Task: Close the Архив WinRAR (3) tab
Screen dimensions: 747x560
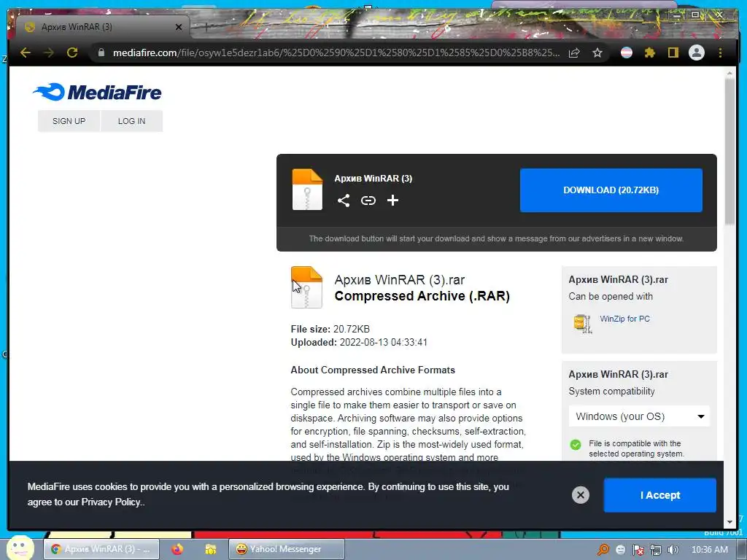Action: point(179,27)
